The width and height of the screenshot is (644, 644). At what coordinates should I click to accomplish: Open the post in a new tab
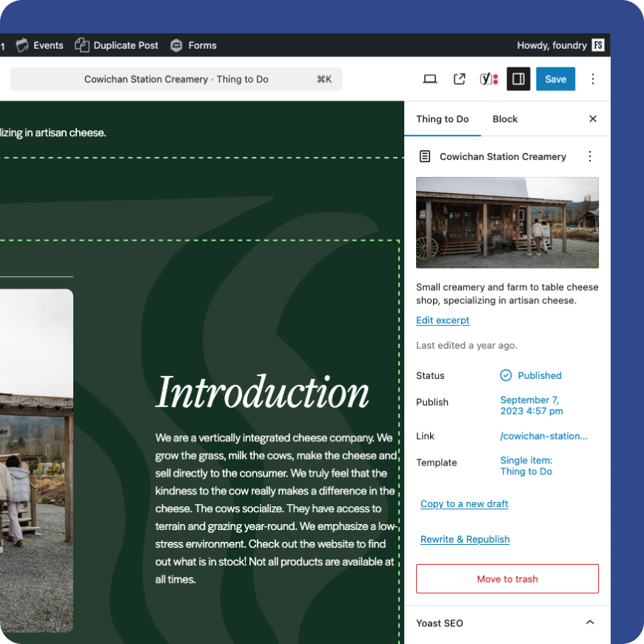coord(459,79)
